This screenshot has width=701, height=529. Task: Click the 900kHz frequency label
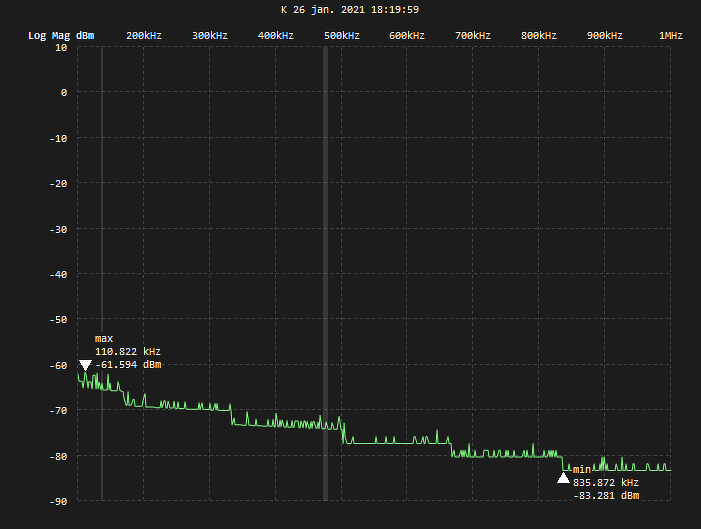[604, 35]
